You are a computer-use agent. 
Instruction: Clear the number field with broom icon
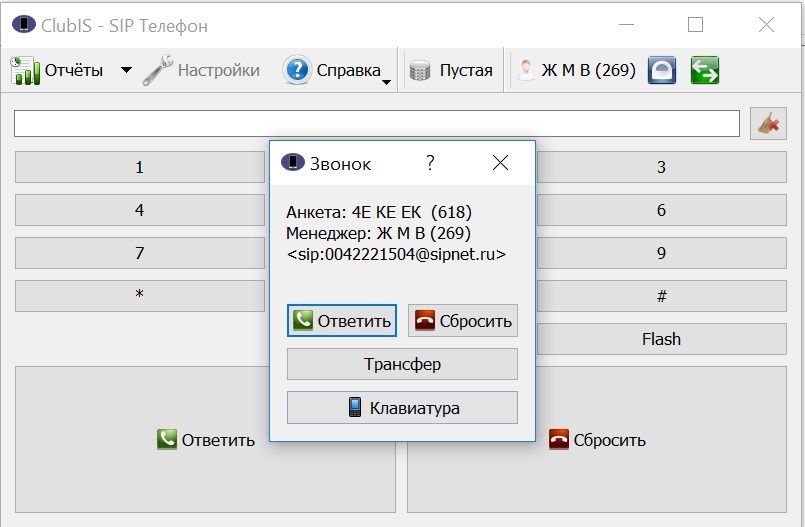(x=768, y=124)
